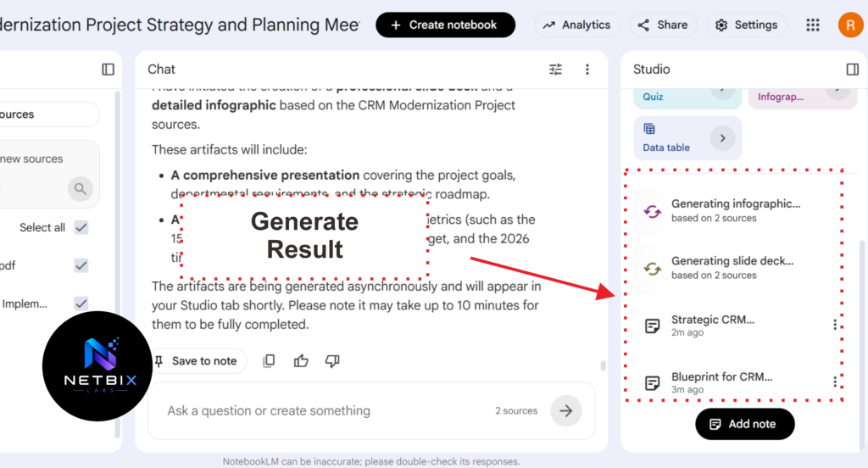Save the response to note
This screenshot has height=468, width=868.
197,361
